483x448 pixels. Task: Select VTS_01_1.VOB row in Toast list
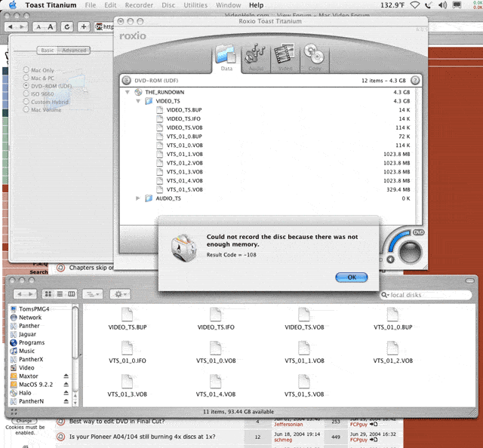268,155
